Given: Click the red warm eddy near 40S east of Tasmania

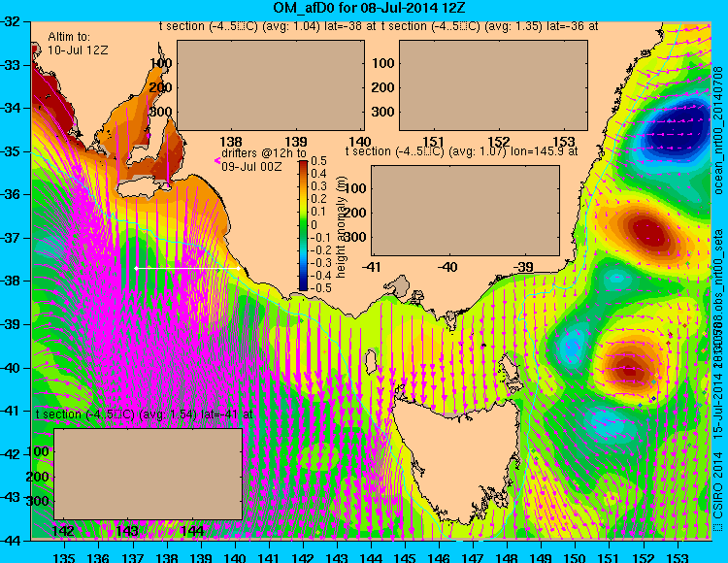Looking at the screenshot, I should tap(630, 370).
